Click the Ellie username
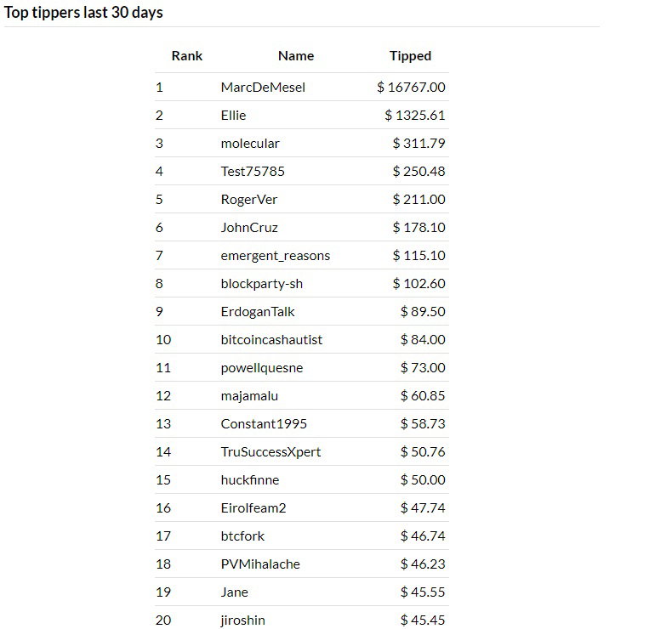This screenshot has height=629, width=672. pyautogui.click(x=233, y=116)
